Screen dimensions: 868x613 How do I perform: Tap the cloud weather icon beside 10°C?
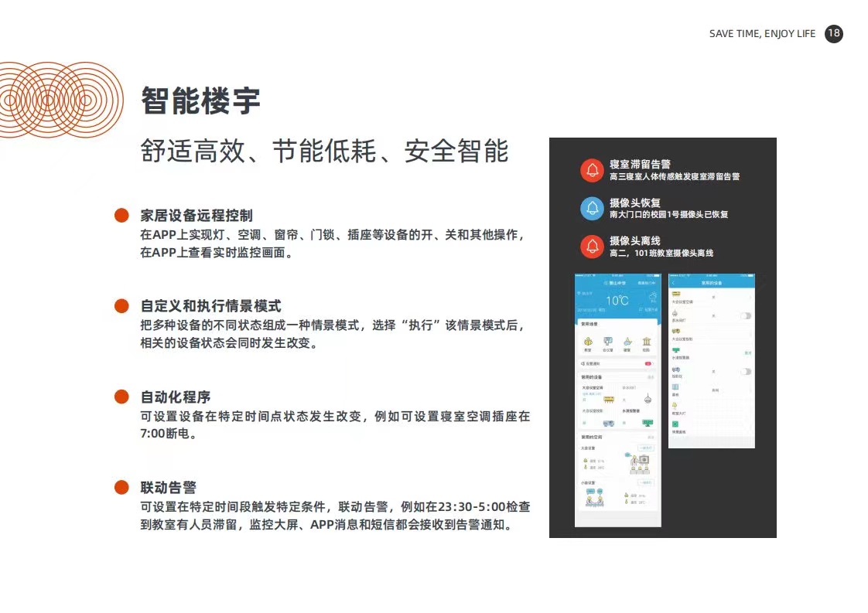click(653, 295)
